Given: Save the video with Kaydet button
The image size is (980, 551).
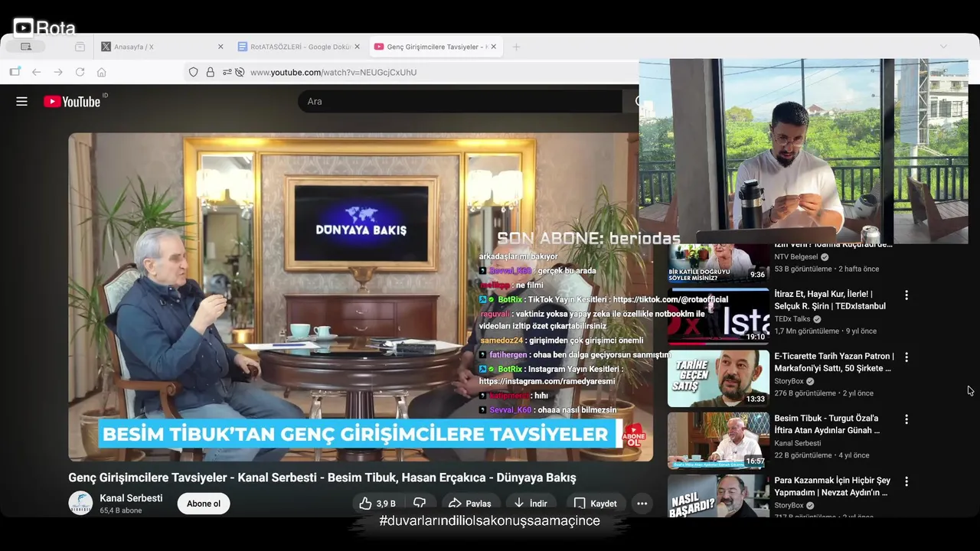Looking at the screenshot, I should point(595,504).
